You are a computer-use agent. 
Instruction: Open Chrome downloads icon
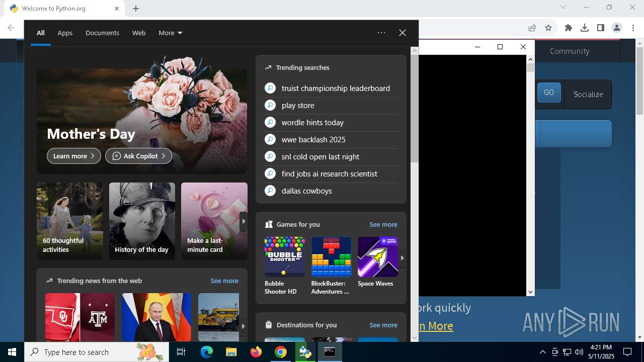[x=585, y=28]
